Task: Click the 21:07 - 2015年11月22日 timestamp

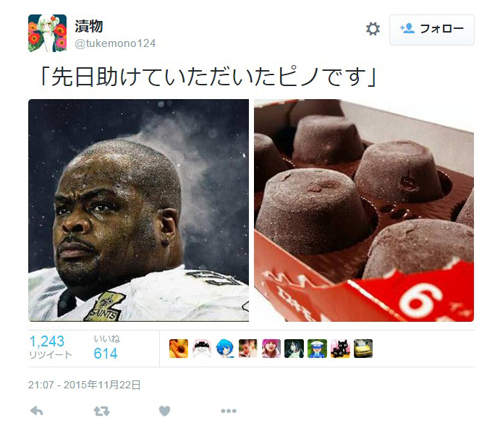Action: pos(84,385)
